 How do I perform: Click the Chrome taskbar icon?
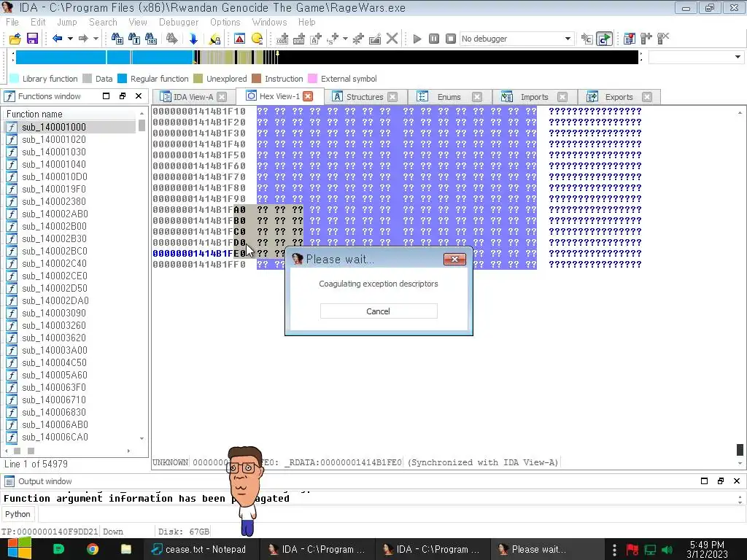(x=93, y=549)
